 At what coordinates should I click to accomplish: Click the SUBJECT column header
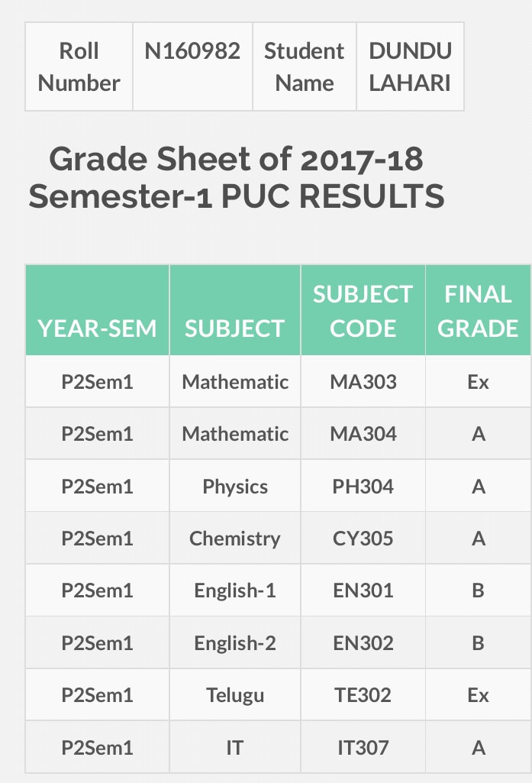(235, 310)
